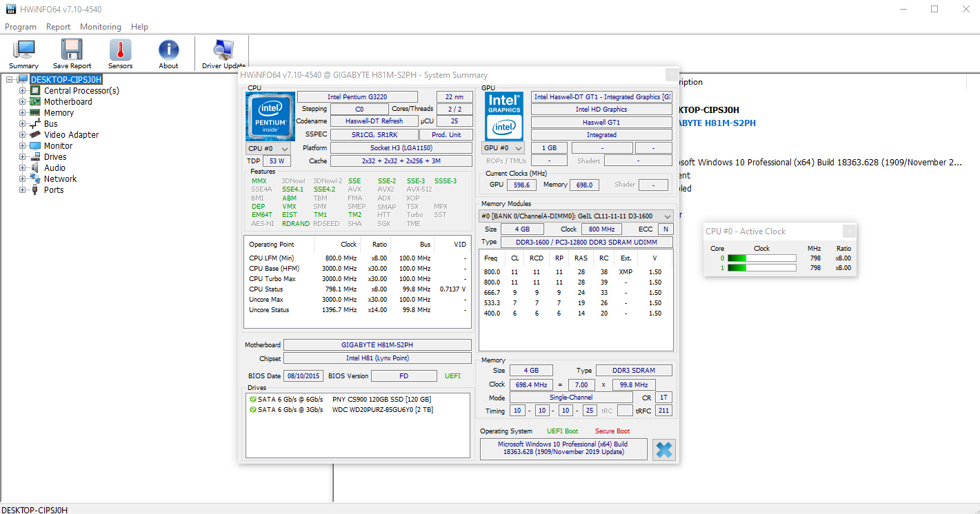The height and width of the screenshot is (514, 980).
Task: Click the Uncore Status 1396.7 MHz row
Action: pos(357,310)
